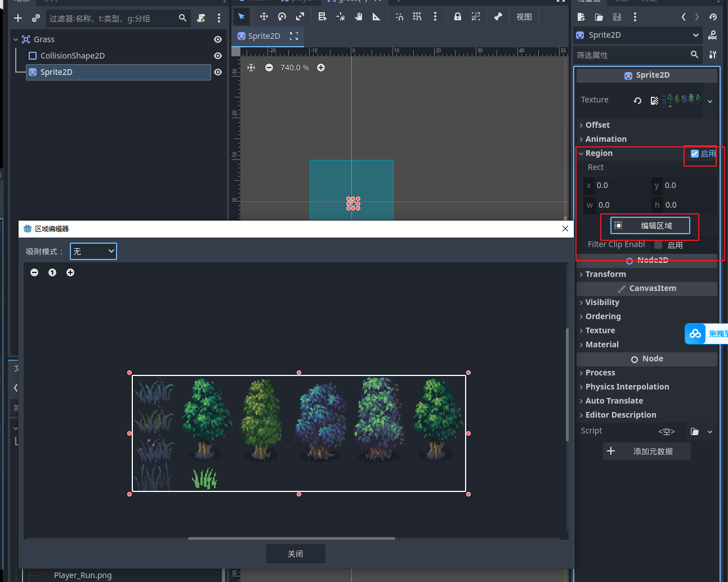Zoom out the 2D viewport
728x582 pixels.
269,68
